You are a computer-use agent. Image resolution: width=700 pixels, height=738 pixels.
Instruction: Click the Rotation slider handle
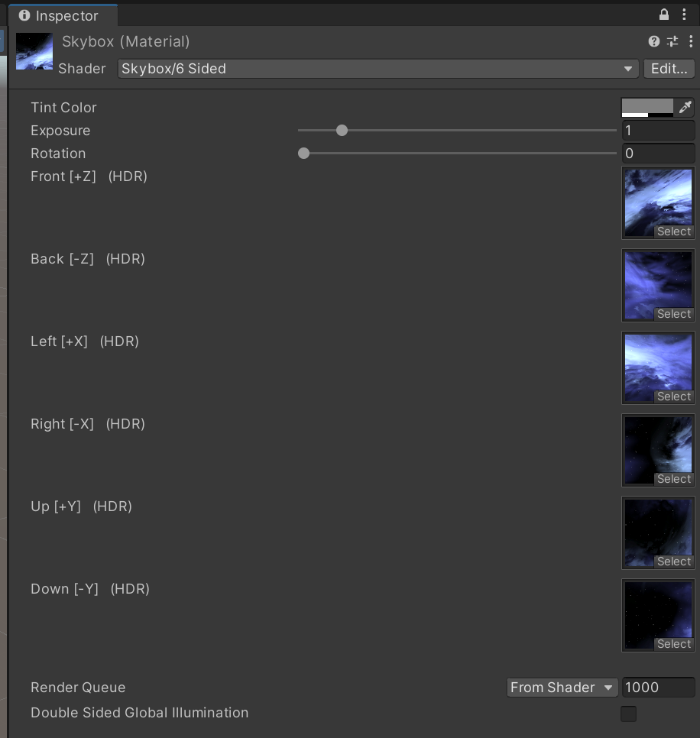[303, 154]
